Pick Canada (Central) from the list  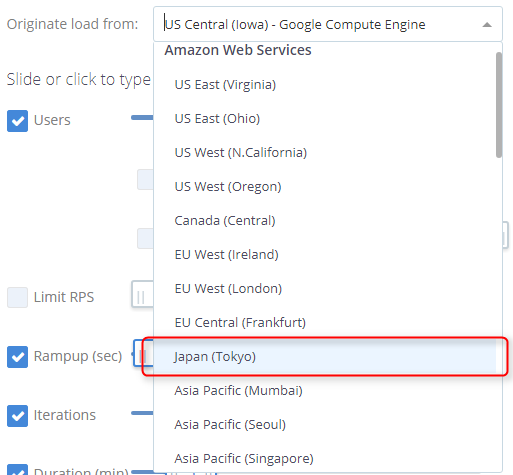coord(325,221)
